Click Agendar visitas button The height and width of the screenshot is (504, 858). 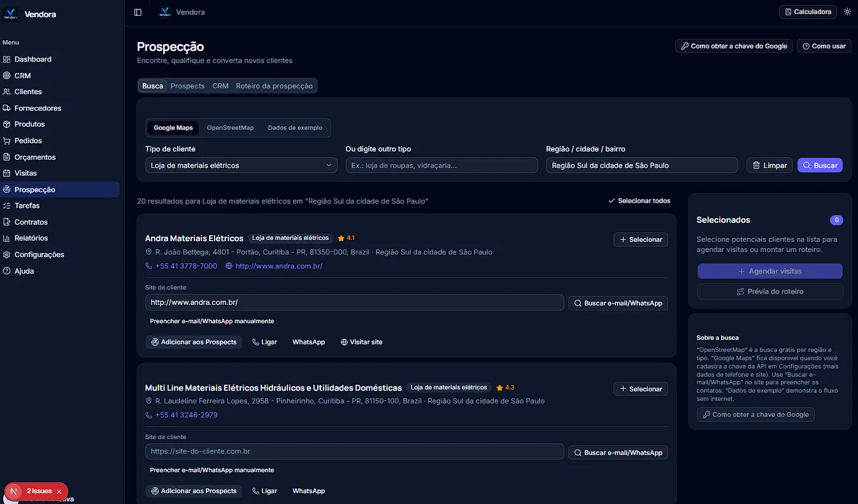tap(769, 271)
